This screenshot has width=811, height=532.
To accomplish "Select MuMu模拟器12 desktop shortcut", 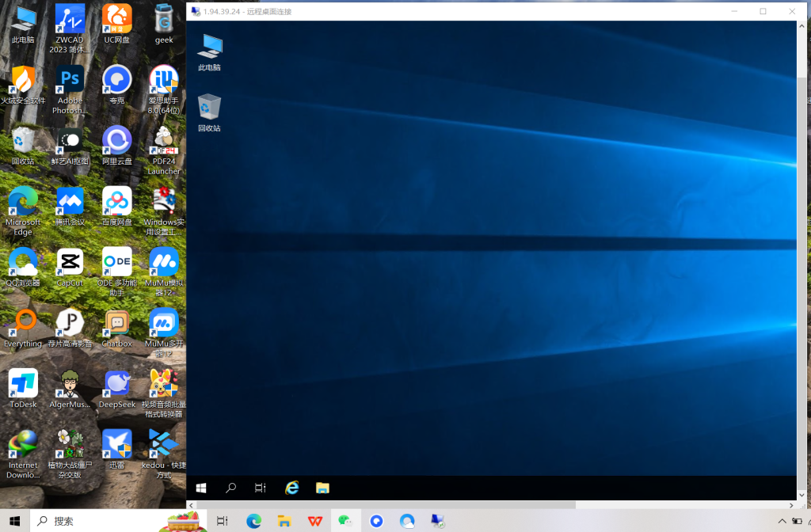I will click(x=164, y=272).
